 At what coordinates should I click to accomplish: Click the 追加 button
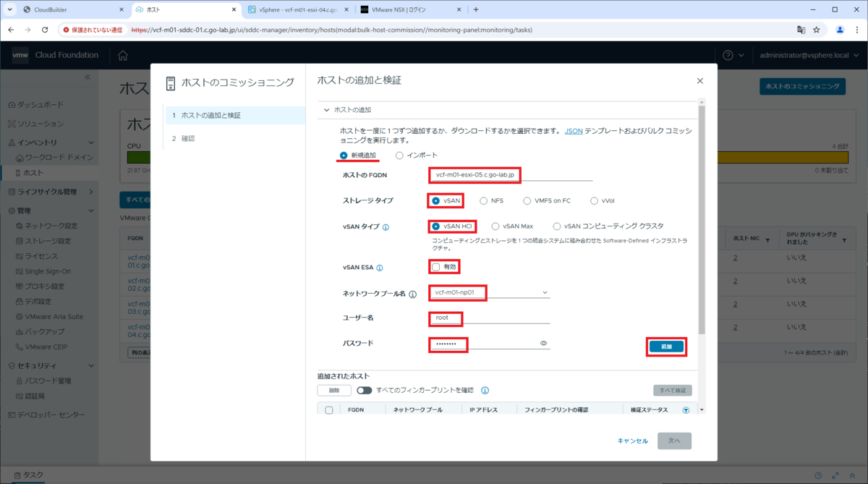coord(666,347)
